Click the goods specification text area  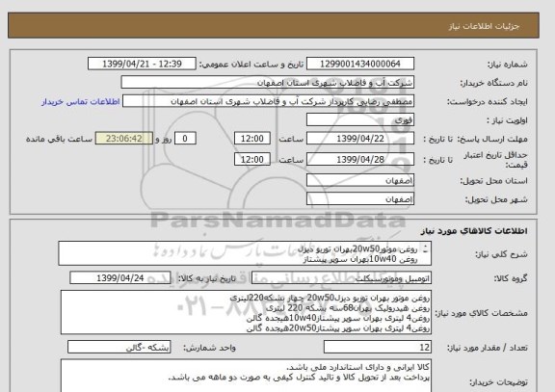click(x=246, y=312)
